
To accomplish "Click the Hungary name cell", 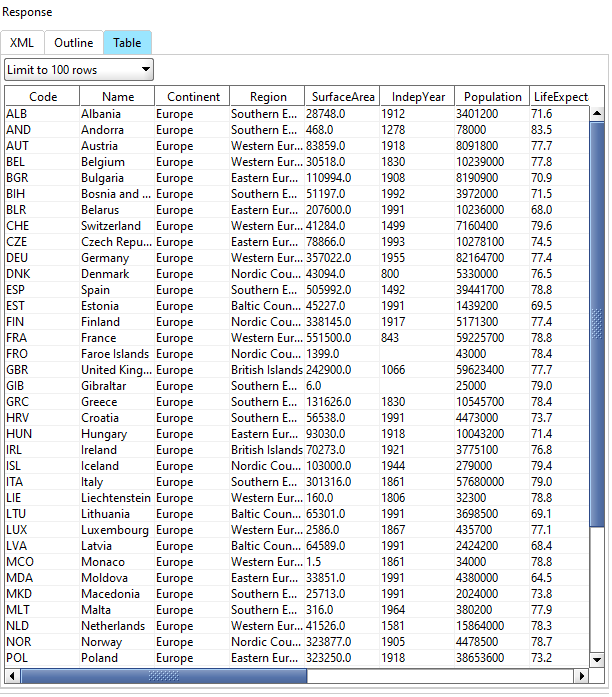I will point(117,434).
